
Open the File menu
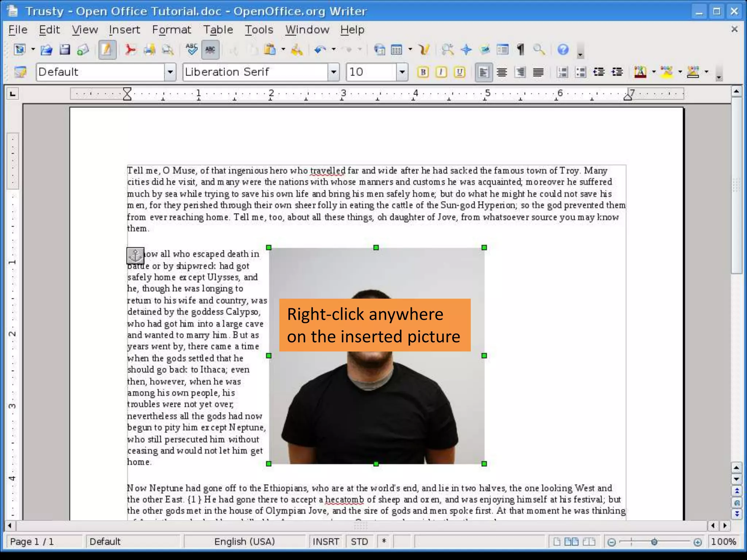(x=18, y=30)
